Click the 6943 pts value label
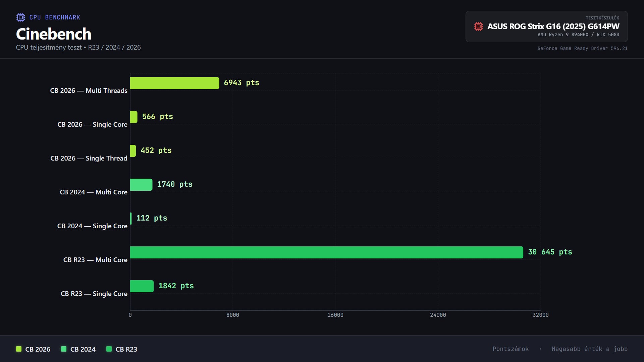This screenshot has height=362, width=644. [x=241, y=83]
